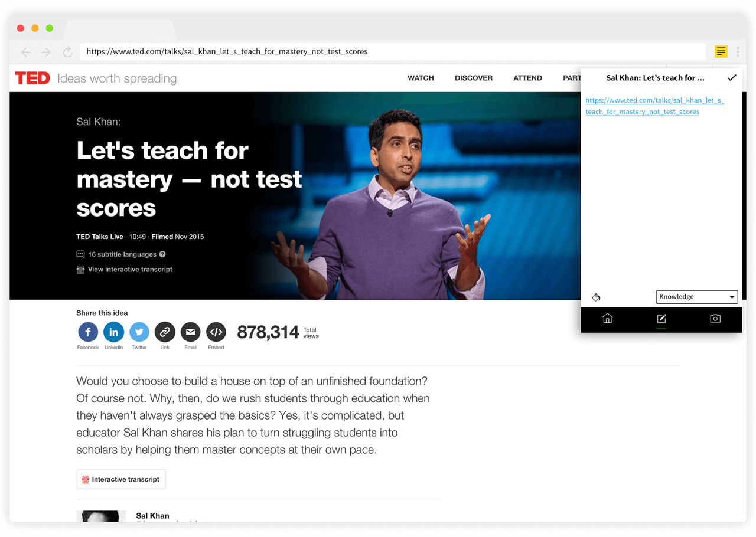Get the Embed code icon
756x537 pixels.
[x=216, y=332]
